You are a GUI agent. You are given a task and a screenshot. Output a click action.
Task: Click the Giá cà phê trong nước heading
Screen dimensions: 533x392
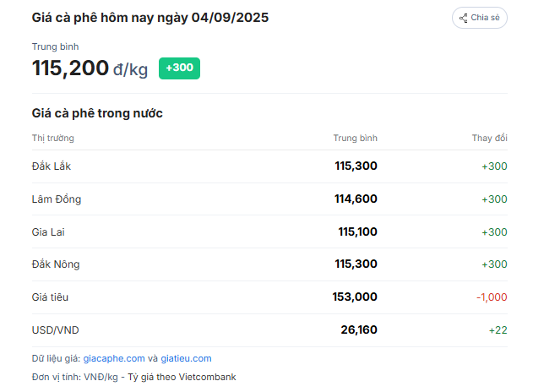click(x=97, y=113)
